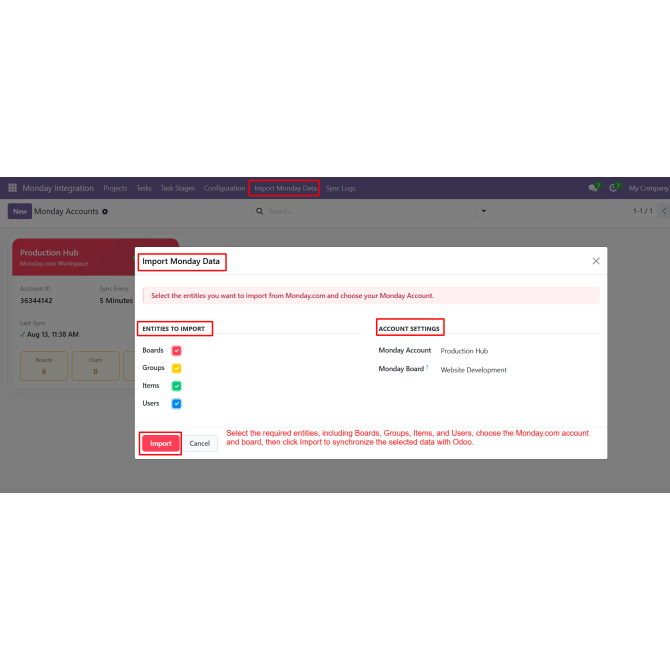Screen dimensions: 670x670
Task: Uncheck the Items checkbox
Action: pos(176,386)
